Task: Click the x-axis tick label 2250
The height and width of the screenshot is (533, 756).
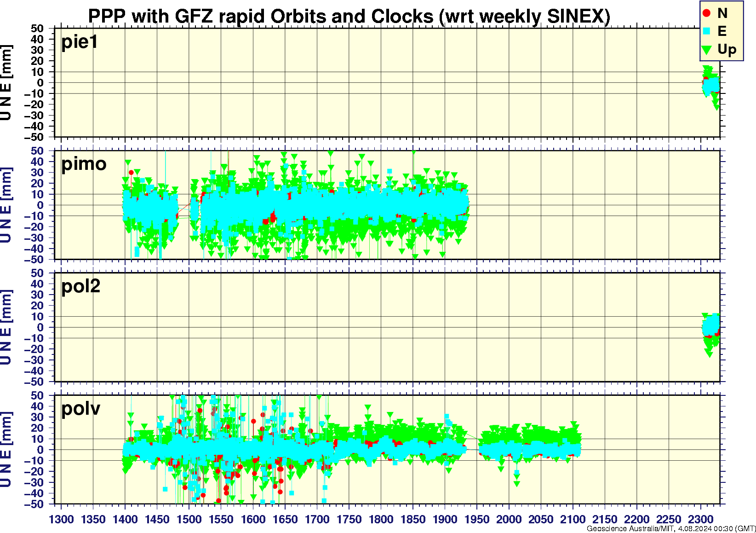Action: click(x=669, y=519)
